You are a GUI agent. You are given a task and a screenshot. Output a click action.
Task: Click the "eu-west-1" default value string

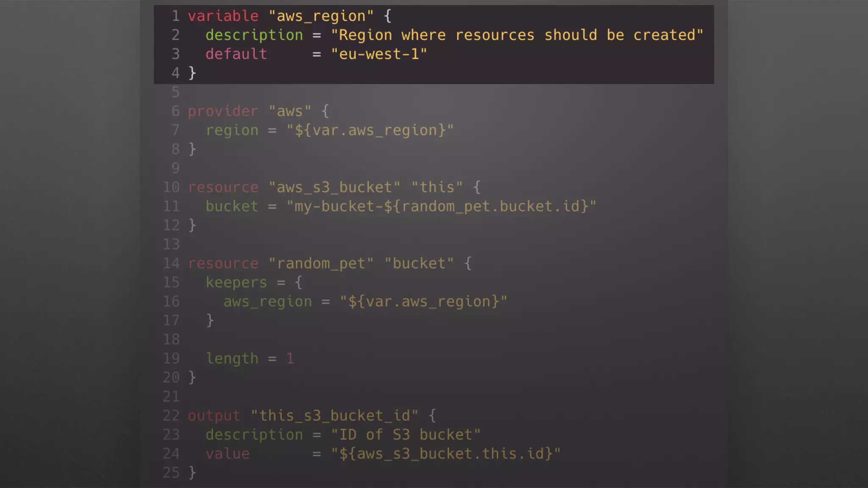coord(379,54)
